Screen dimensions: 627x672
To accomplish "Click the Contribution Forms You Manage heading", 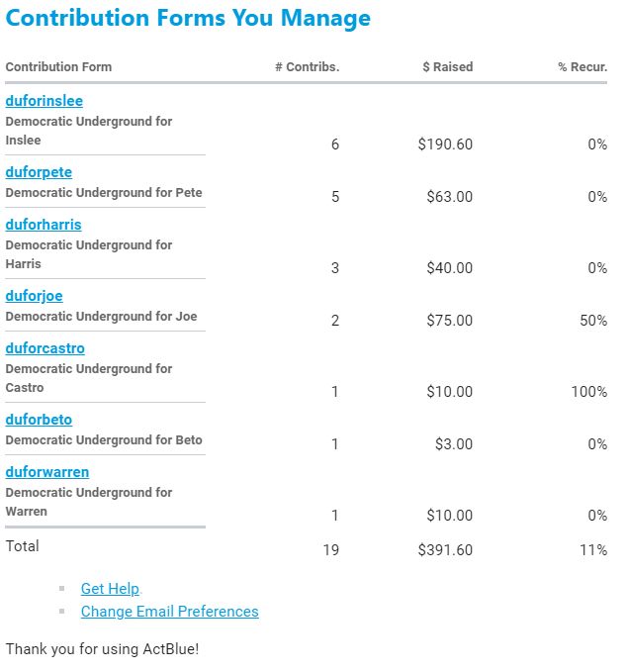I will [189, 18].
